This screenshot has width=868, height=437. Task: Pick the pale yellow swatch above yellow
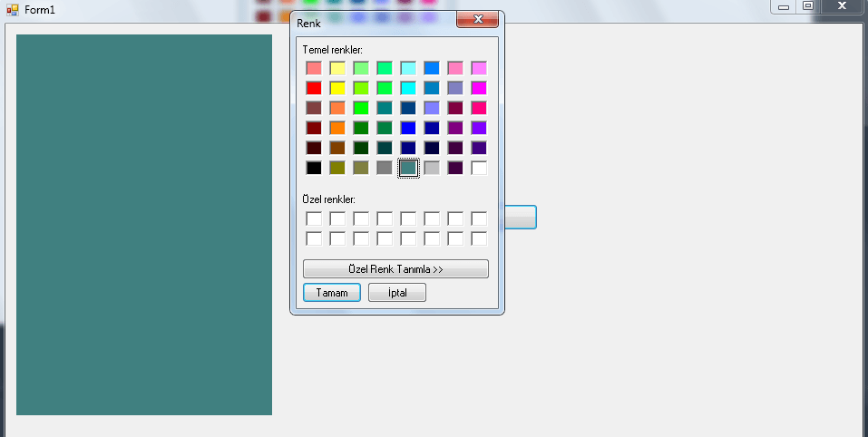(337, 68)
